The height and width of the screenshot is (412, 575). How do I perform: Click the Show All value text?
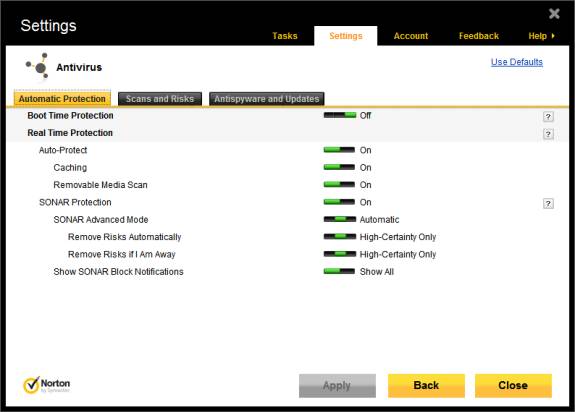(377, 272)
